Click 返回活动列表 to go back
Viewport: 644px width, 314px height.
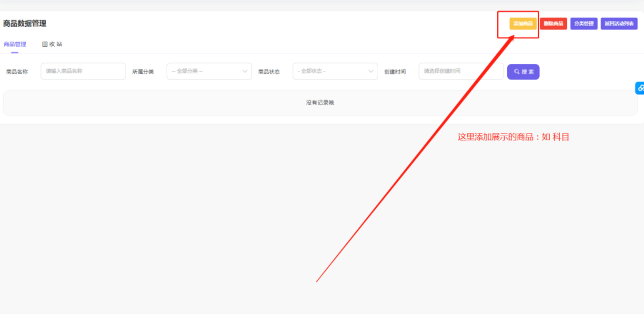[x=619, y=23]
